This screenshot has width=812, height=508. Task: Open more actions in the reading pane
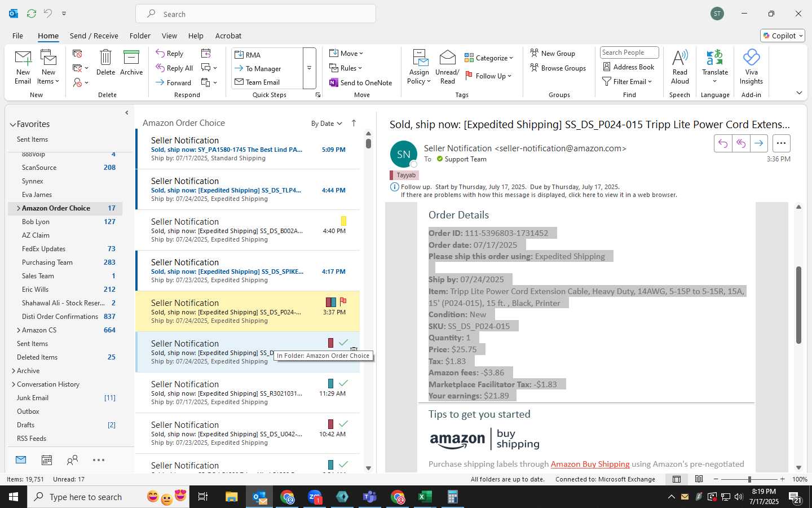coord(781,143)
